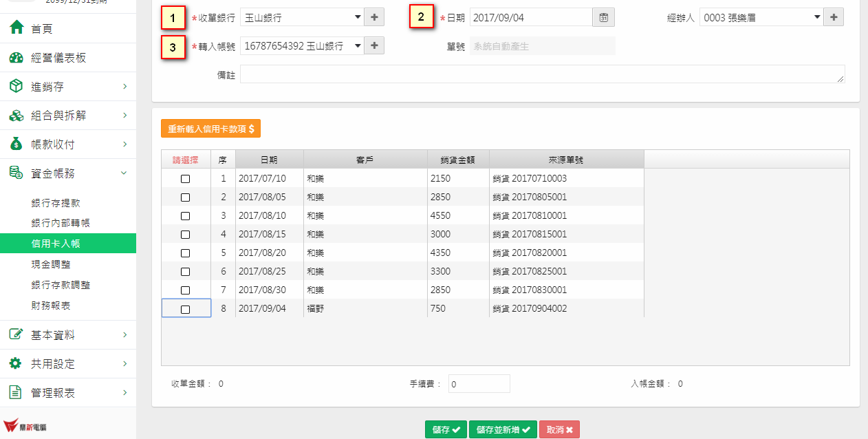Click the 來源單號 column header
868x439 pixels.
[567, 159]
